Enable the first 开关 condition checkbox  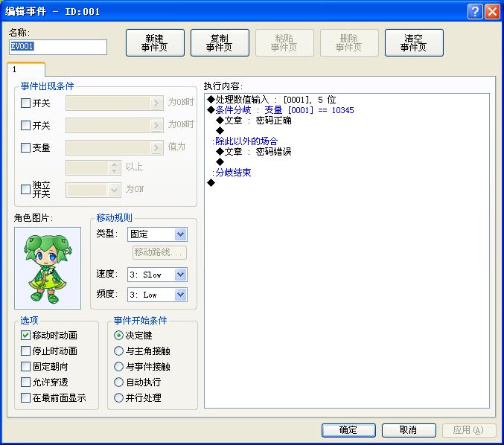25,103
